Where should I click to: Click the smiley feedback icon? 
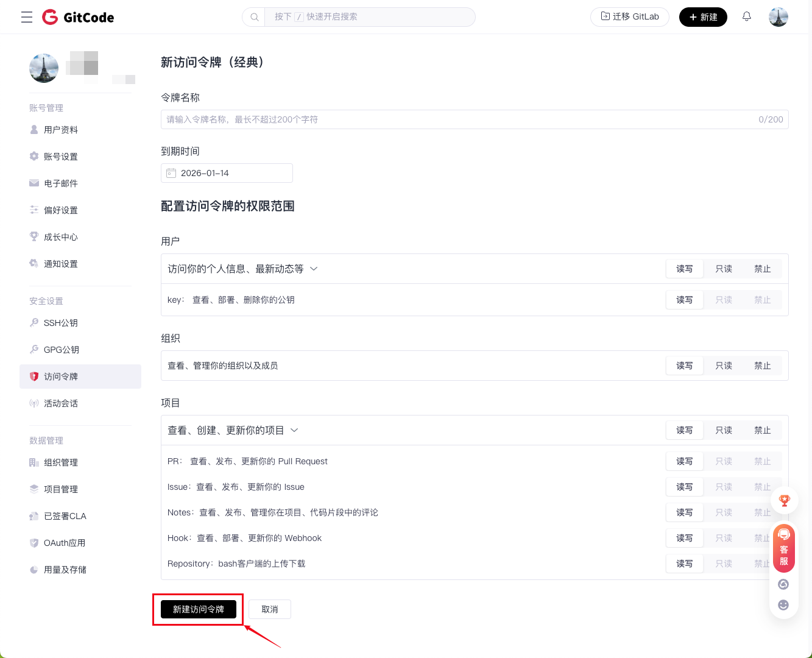coord(783,605)
